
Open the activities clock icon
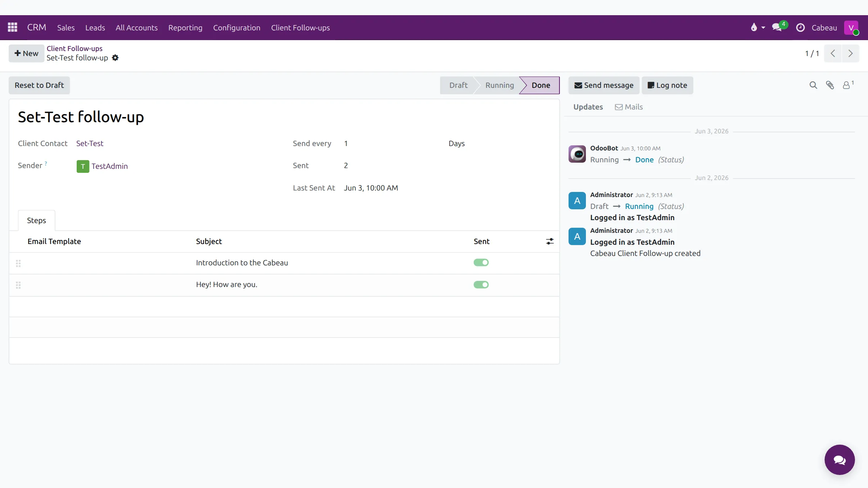click(x=800, y=27)
